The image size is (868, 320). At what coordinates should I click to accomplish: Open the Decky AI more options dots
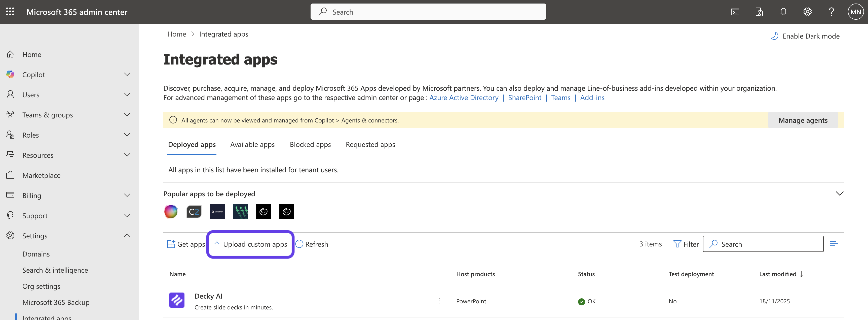coord(439,301)
